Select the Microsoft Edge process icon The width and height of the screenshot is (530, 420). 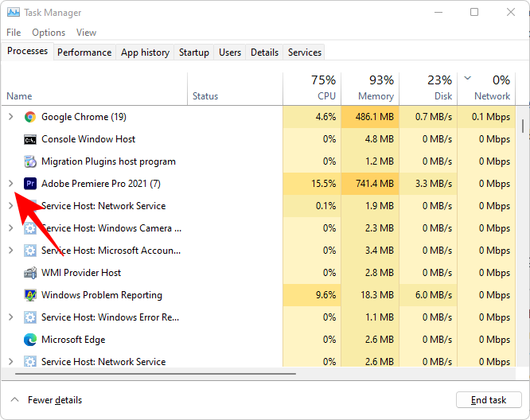[x=30, y=340]
